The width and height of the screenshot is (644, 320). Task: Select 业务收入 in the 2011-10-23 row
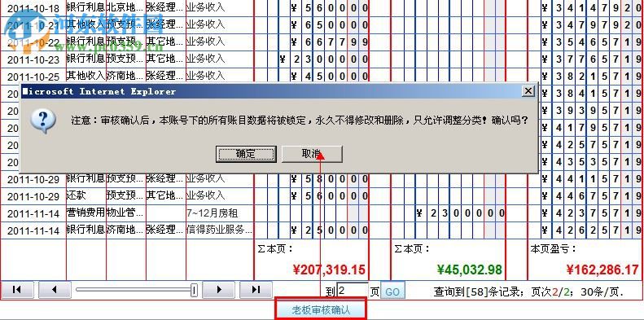(x=220, y=59)
